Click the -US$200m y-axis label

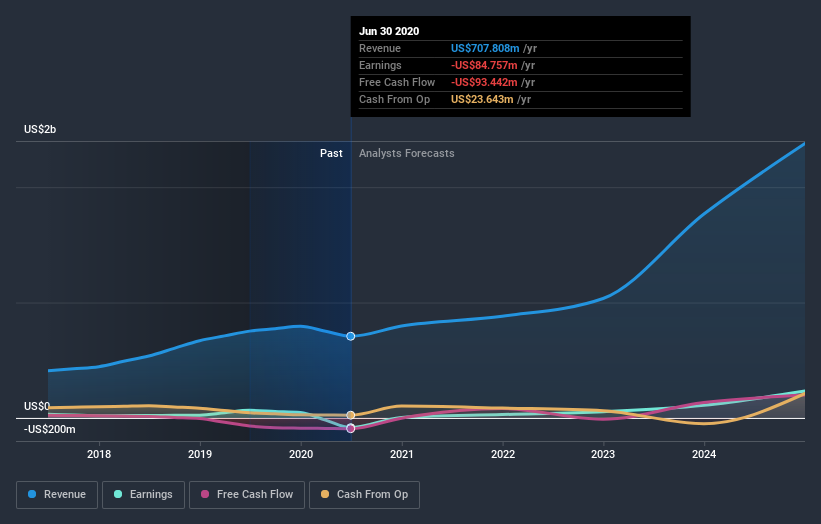coord(49,429)
